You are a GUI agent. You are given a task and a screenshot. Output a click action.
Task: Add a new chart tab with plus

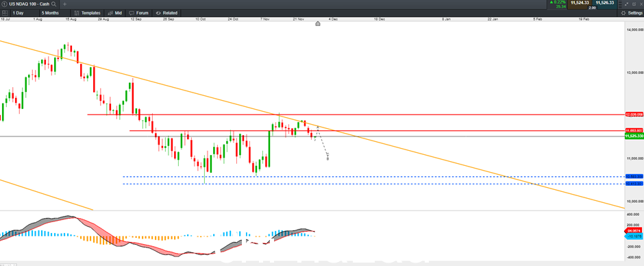[x=64, y=4]
